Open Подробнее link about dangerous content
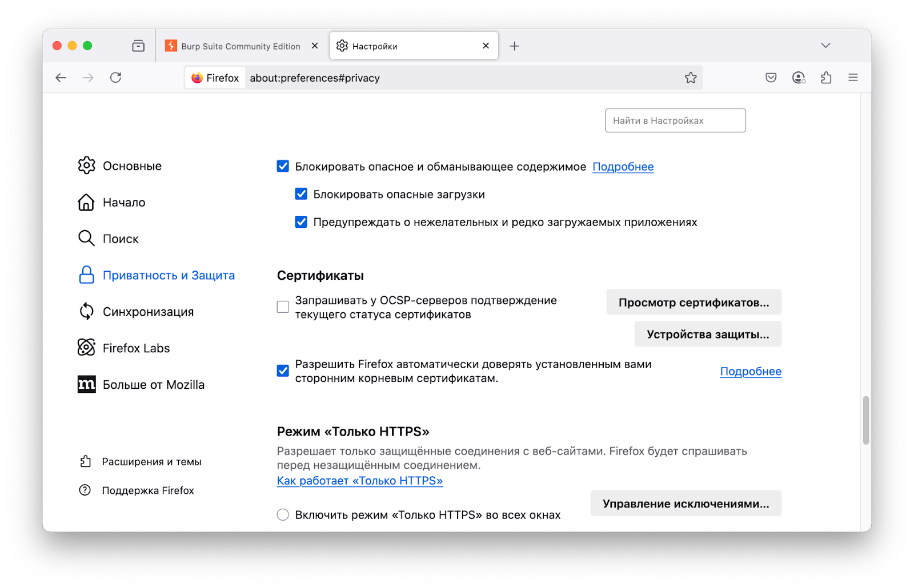This screenshot has height=588, width=914. (623, 167)
